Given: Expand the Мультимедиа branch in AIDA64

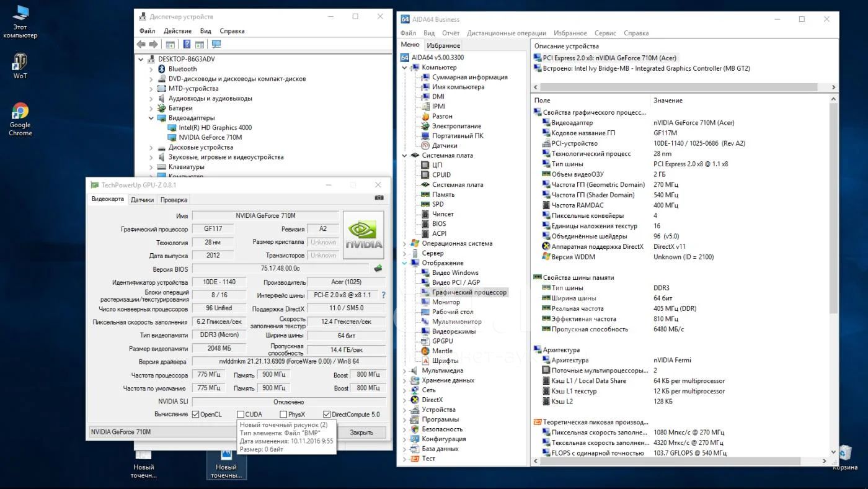Looking at the screenshot, I should [x=405, y=371].
